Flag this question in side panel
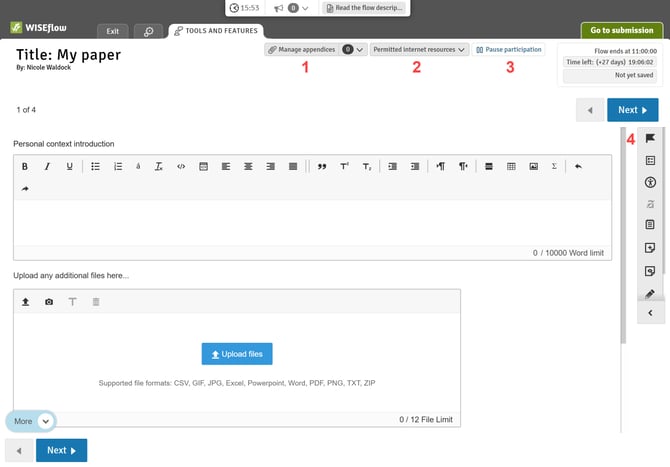Image resolution: width=670 pixels, height=467 pixels. coord(650,138)
